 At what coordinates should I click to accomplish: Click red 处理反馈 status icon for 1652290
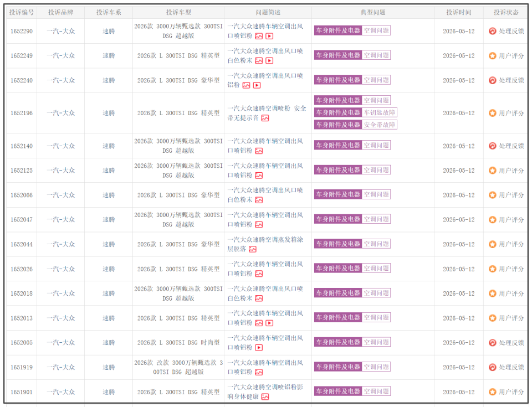coord(492,31)
